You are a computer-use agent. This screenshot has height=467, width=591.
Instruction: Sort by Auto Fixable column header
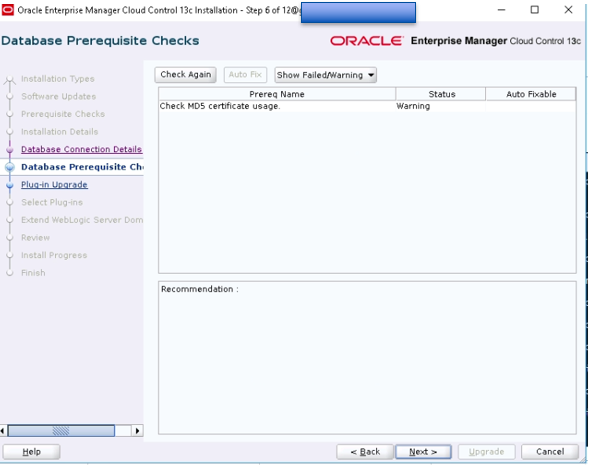(x=531, y=94)
